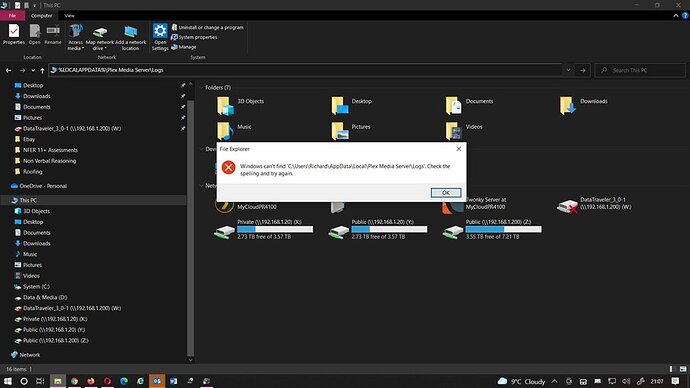
Task: Select disconnected DataTraveler_3_0-1 (W:) drive
Action: (x=595, y=204)
